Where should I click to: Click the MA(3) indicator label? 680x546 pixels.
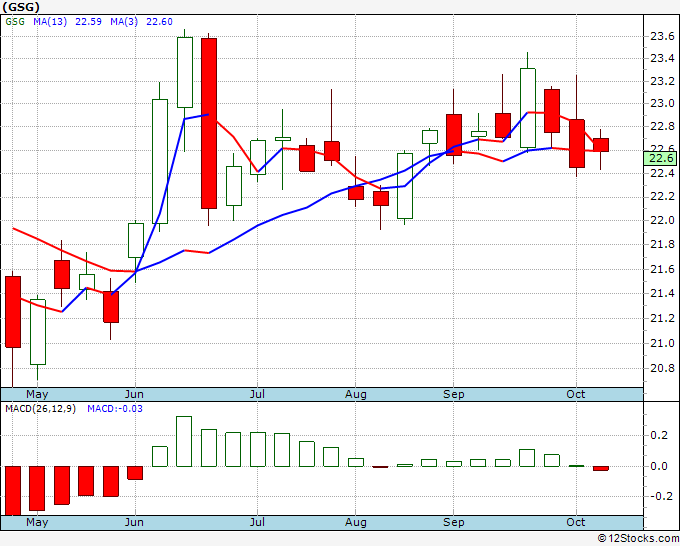(124, 22)
